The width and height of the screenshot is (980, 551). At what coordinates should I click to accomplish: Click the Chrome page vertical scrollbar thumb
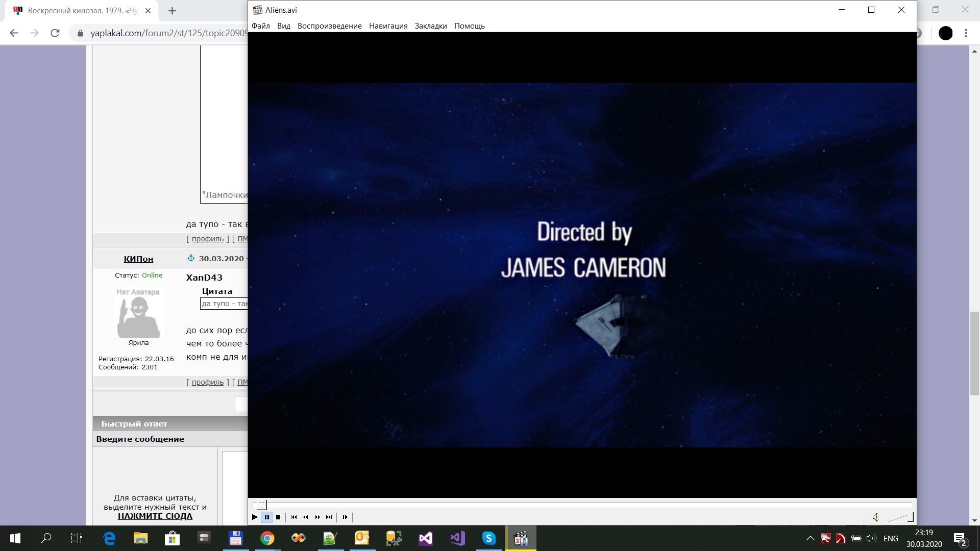point(974,353)
